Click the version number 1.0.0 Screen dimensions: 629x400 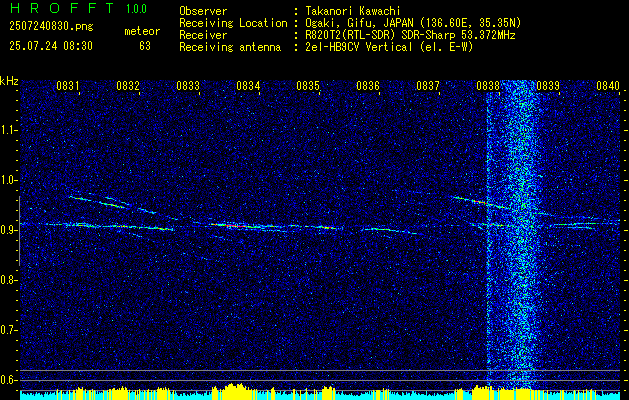click(x=136, y=8)
